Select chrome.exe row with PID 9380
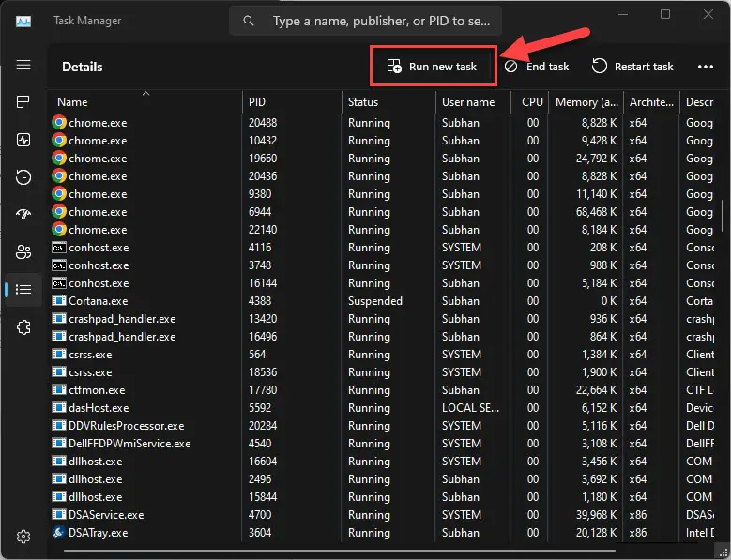The width and height of the screenshot is (731, 560). [381, 194]
